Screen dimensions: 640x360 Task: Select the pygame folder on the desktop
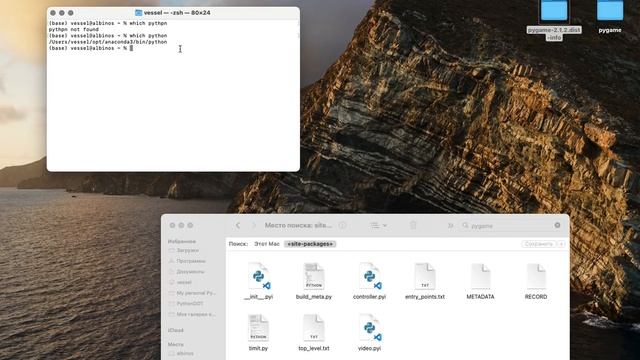tap(610, 11)
